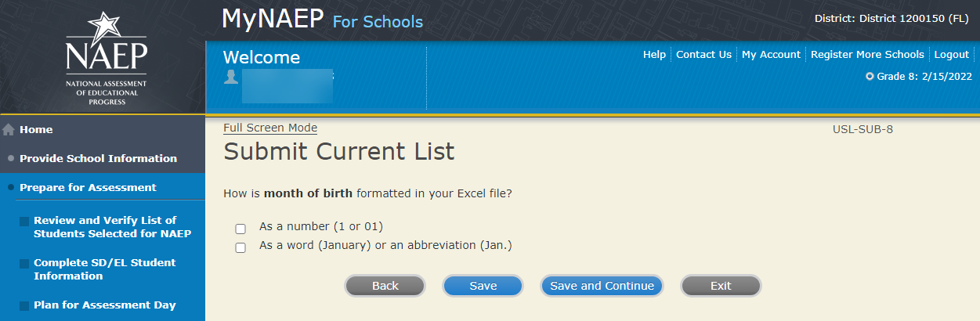Check the 'As a number' option
This screenshot has height=321, width=980.
click(240, 229)
